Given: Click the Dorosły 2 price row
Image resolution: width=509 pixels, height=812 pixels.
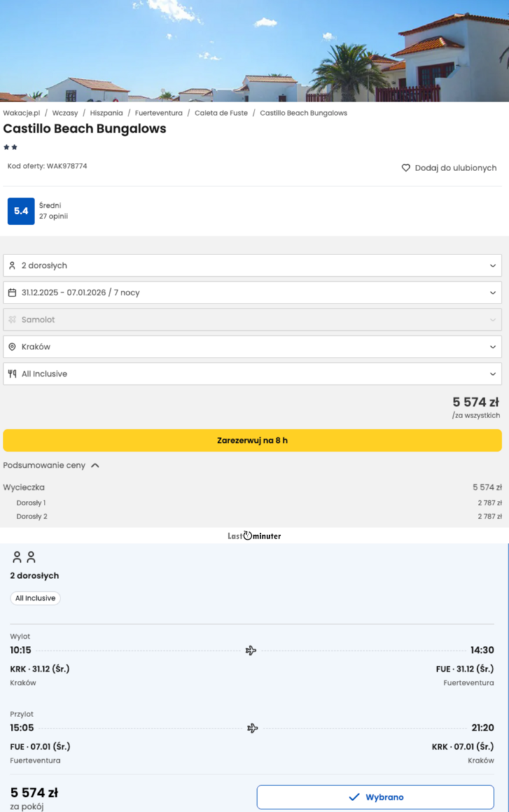Looking at the screenshot, I should [x=253, y=516].
